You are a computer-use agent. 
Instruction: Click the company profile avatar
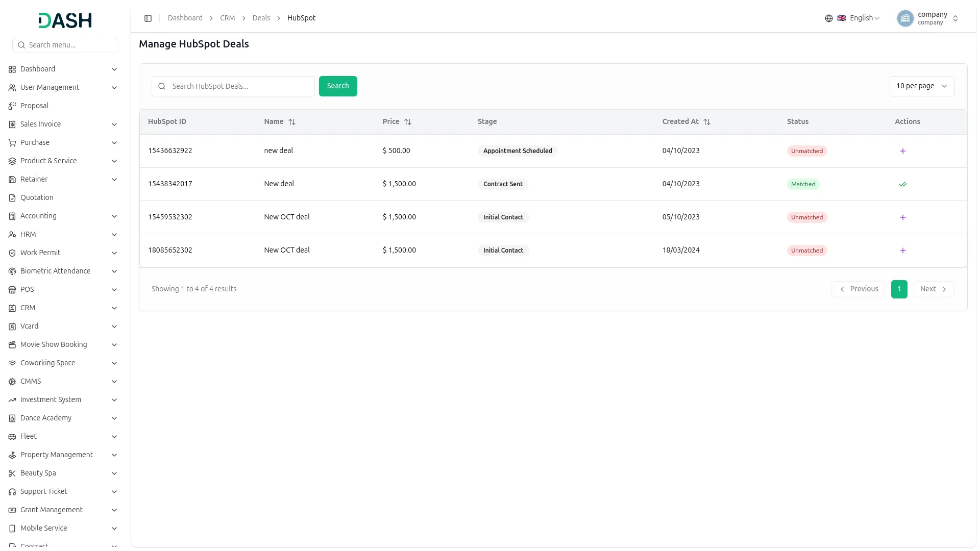905,18
